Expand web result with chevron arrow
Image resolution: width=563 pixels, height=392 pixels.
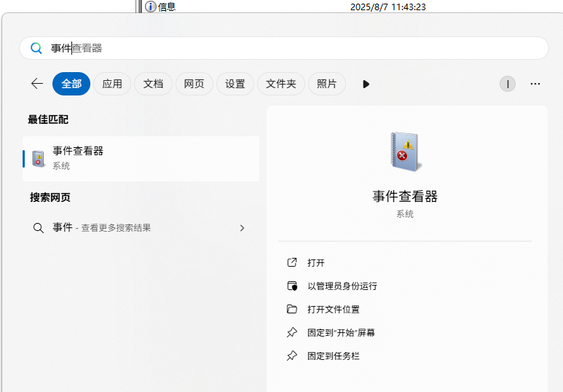[x=242, y=228]
